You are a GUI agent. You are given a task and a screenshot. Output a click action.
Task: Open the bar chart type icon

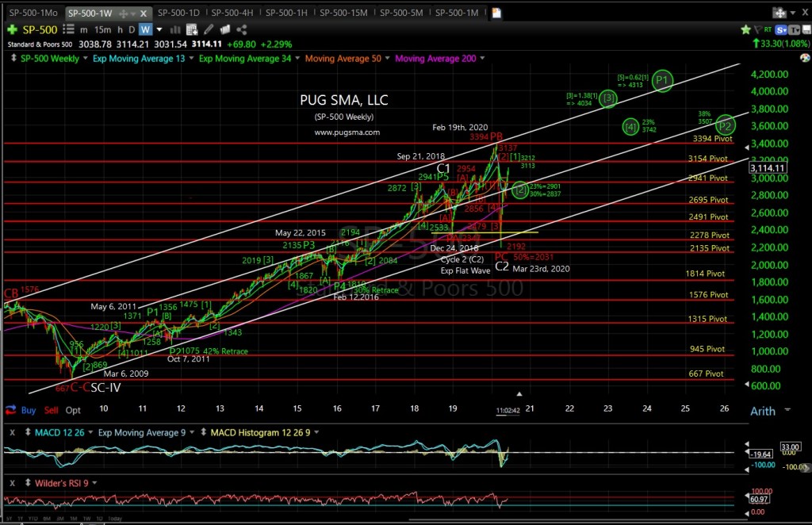pos(175,29)
